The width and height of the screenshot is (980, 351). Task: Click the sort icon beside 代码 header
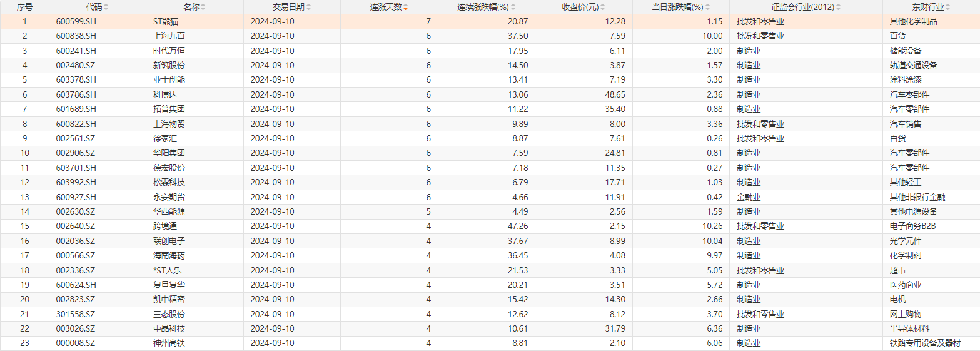106,8
